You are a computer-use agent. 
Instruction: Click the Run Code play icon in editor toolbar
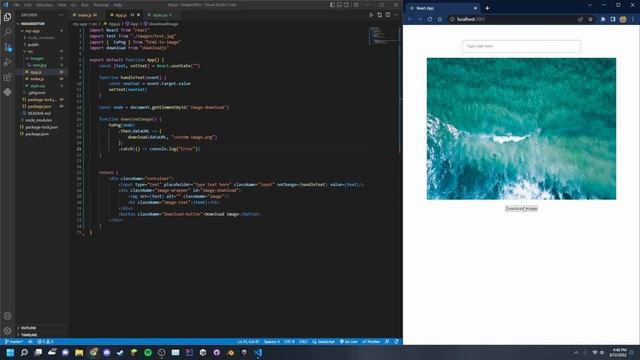pyautogui.click(x=371, y=15)
